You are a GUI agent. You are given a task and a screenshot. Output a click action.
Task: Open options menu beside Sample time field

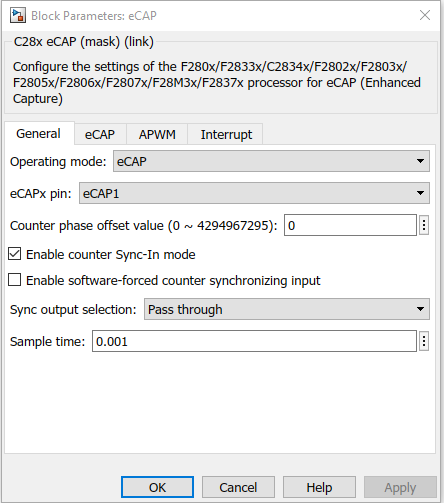click(424, 341)
